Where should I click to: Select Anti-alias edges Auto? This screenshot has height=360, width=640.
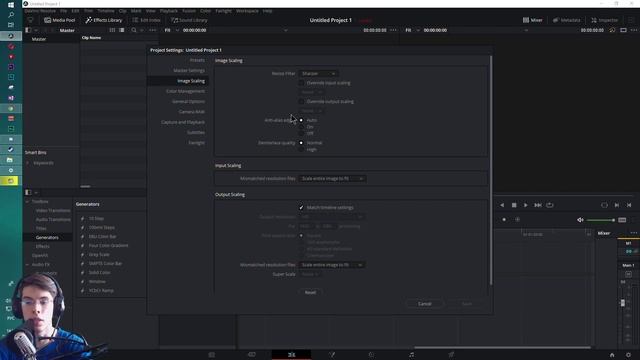pos(301,120)
